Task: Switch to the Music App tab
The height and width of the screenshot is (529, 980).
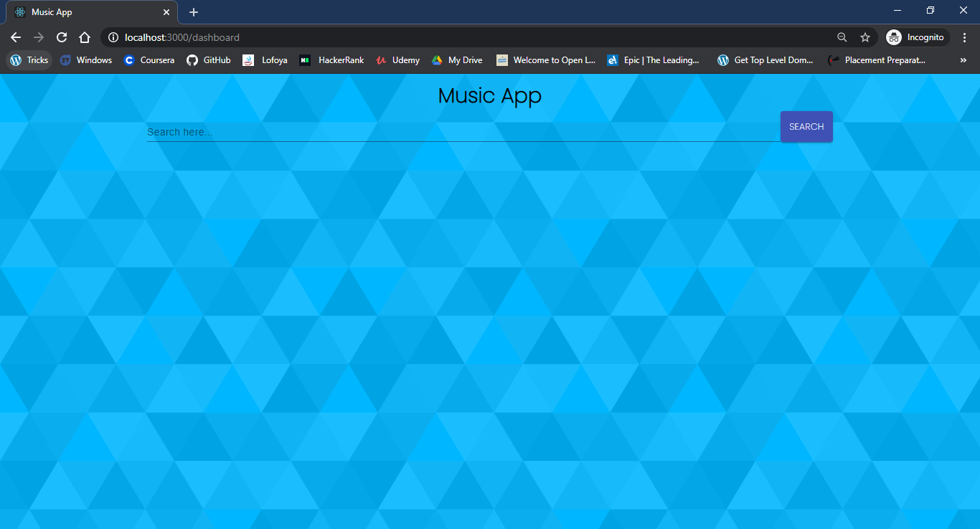Action: click(x=86, y=11)
